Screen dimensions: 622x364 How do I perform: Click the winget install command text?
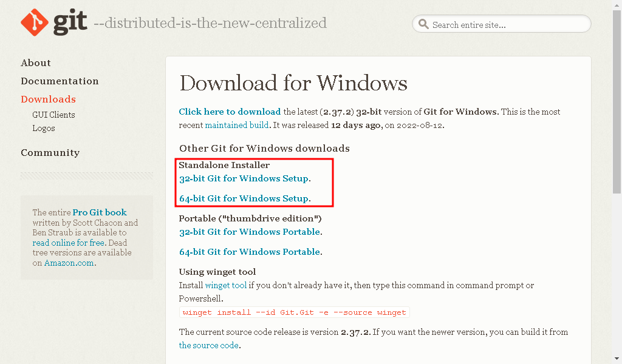(295, 312)
